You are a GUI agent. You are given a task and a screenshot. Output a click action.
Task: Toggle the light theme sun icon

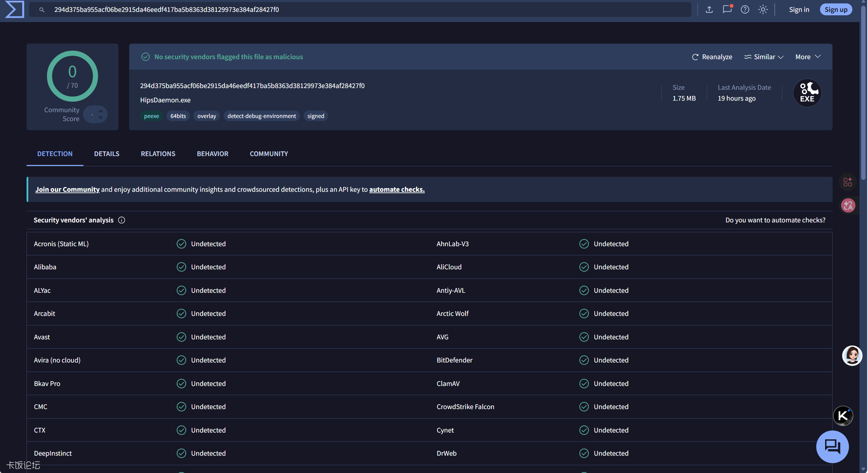(x=763, y=10)
